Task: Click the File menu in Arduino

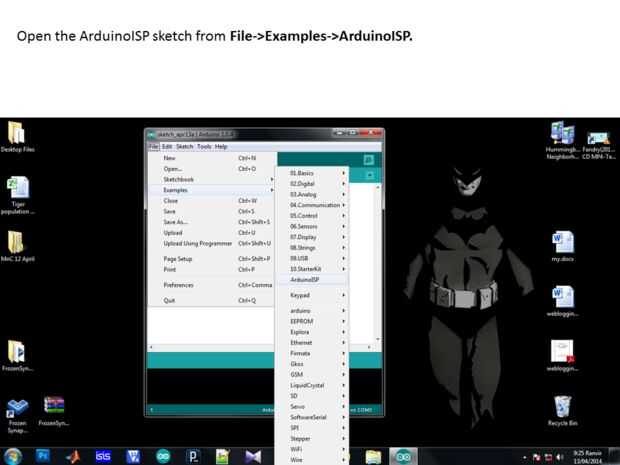Action: [153, 146]
